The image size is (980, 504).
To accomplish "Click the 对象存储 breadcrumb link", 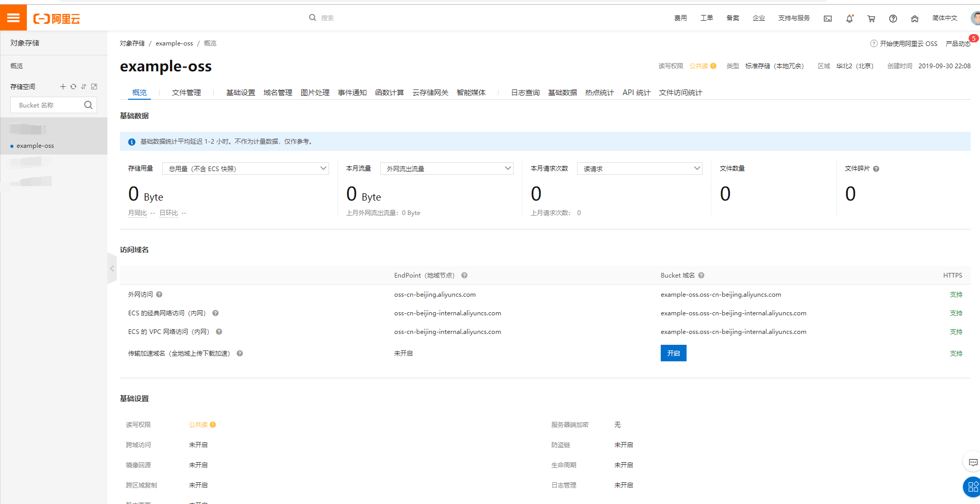I will [132, 43].
